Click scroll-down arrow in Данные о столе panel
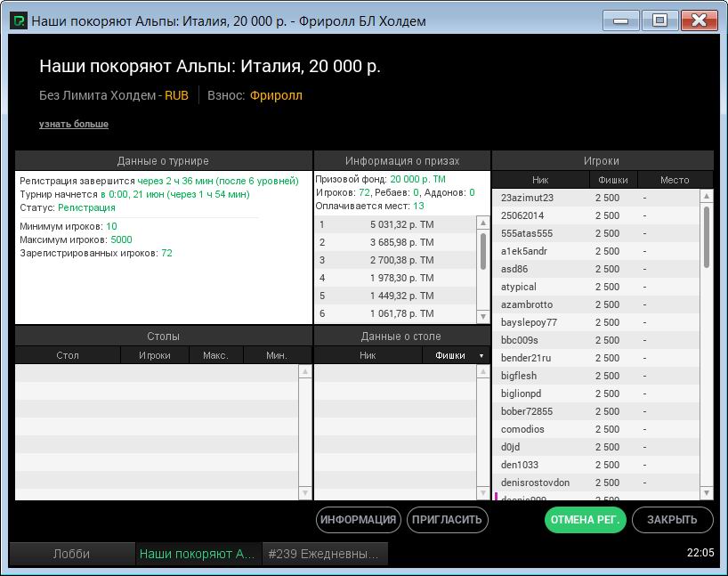 point(483,492)
